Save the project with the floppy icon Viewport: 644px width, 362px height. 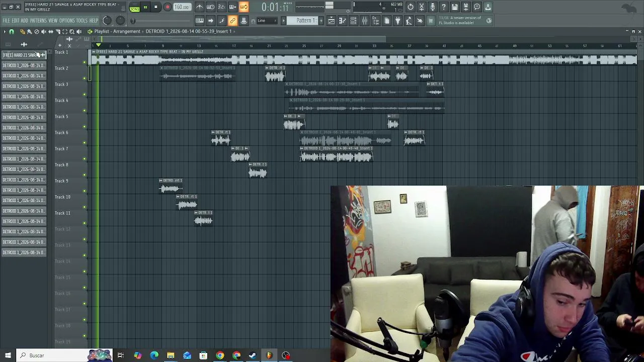point(455,7)
